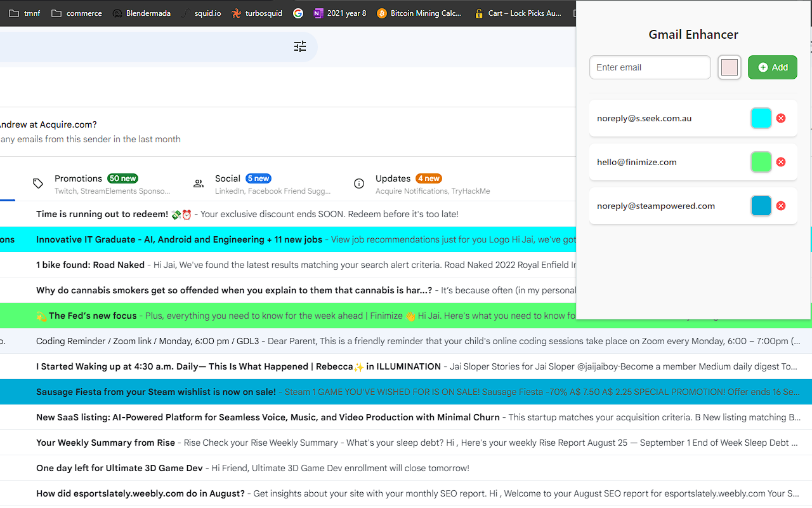Image resolution: width=812 pixels, height=508 pixels.
Task: Select the hello@finimize.com address text
Action: tap(637, 162)
